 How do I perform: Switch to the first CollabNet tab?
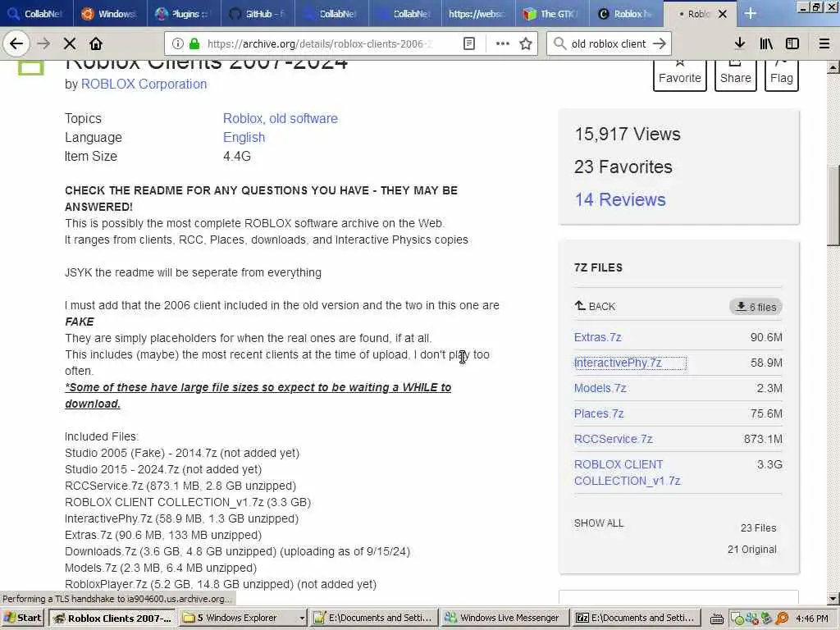36,13
